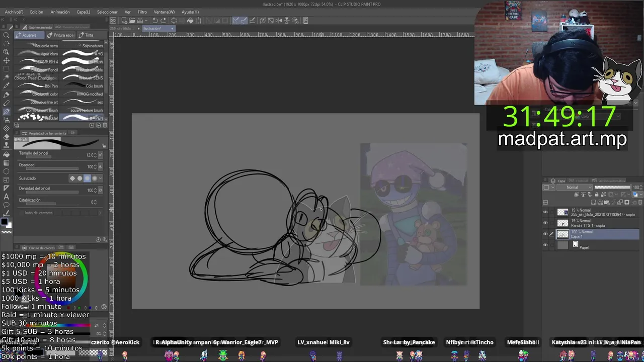The width and height of the screenshot is (644, 362).
Task: Select the Capa 1 layer thumbnail
Action: pyautogui.click(x=563, y=234)
